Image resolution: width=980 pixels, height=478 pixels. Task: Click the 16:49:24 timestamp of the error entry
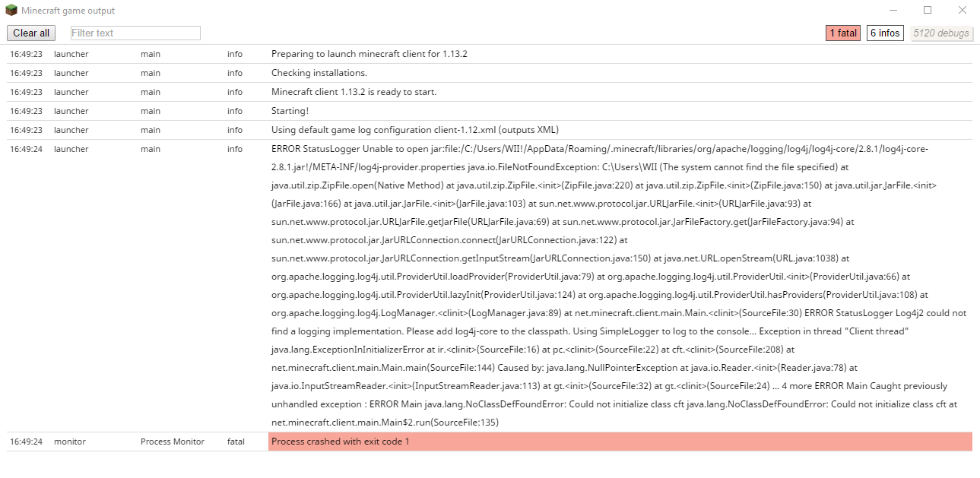point(26,150)
